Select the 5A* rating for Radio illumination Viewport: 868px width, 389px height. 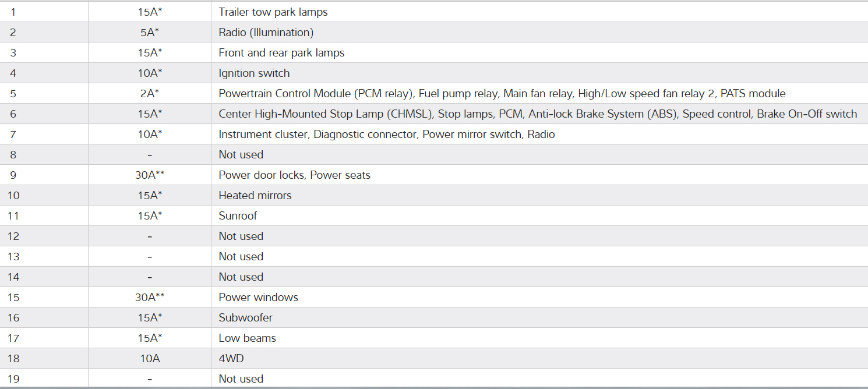tap(150, 32)
